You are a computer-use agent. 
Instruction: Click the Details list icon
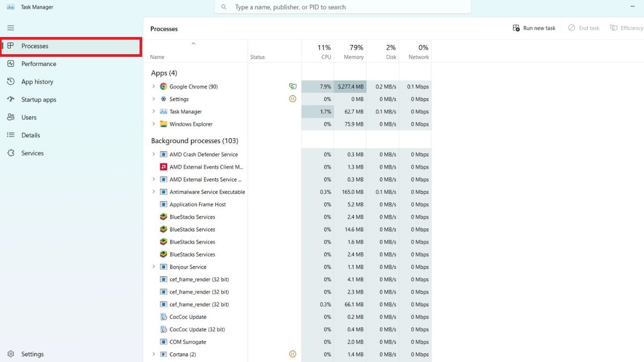(x=11, y=135)
